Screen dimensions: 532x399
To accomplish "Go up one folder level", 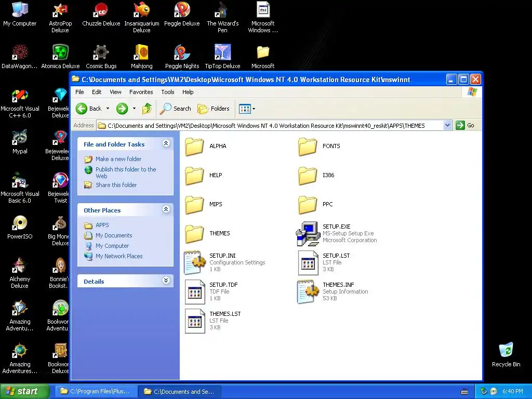I will coord(147,109).
